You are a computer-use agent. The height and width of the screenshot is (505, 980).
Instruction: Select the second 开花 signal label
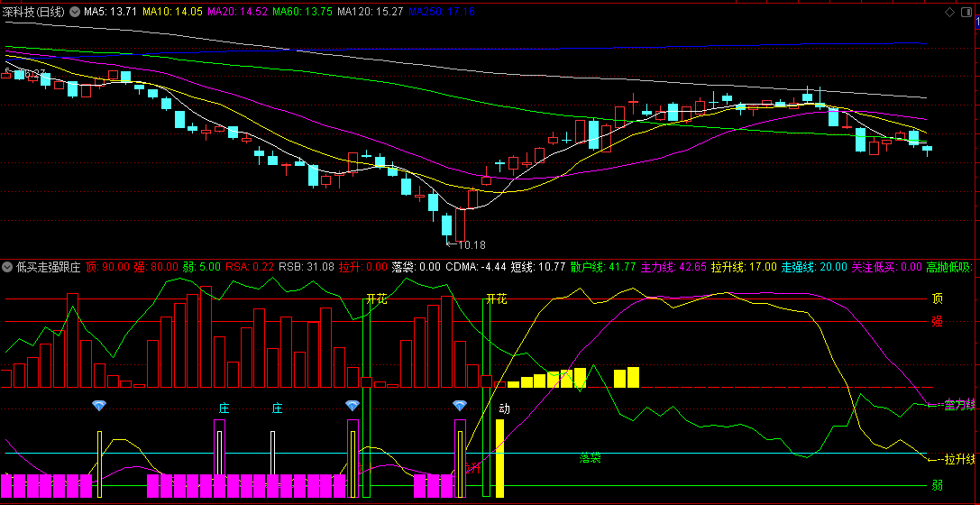pos(496,299)
